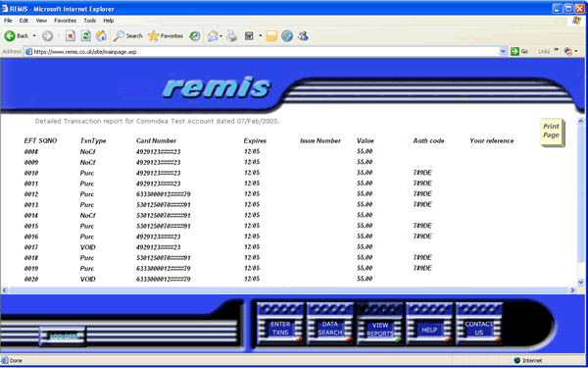588x368 pixels.
Task: Open the address bar dropdown list
Action: [x=504, y=52]
